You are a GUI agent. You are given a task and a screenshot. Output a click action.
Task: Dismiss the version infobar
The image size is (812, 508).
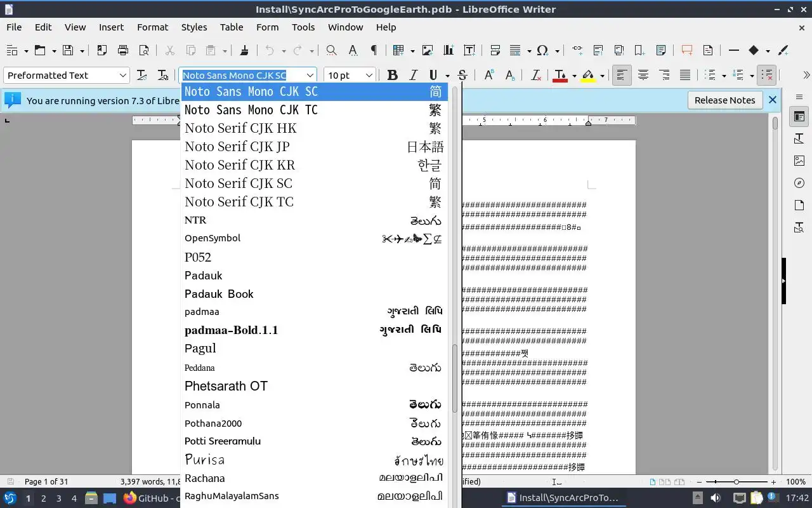tap(772, 100)
